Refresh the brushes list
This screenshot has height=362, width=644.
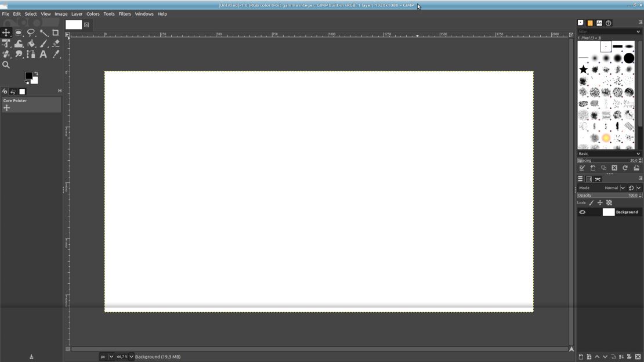coord(625,168)
